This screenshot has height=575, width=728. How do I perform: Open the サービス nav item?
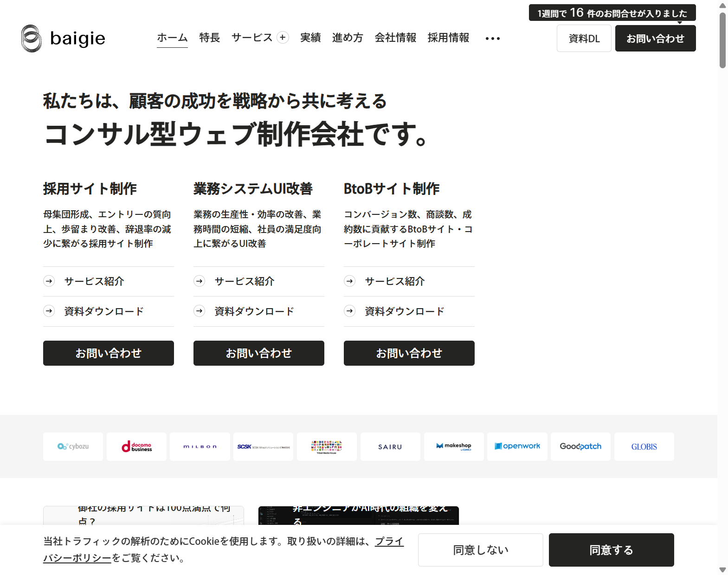coord(252,38)
